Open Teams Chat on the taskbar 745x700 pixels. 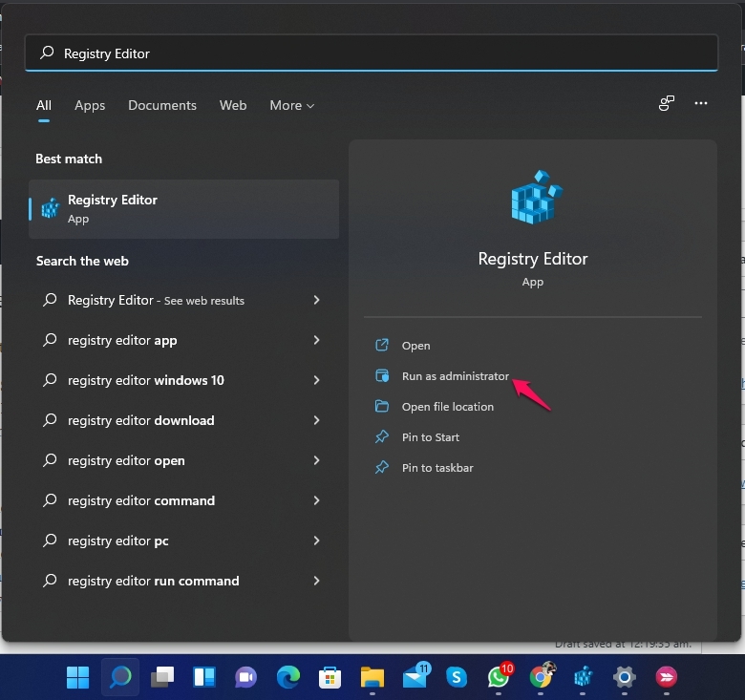point(245,677)
